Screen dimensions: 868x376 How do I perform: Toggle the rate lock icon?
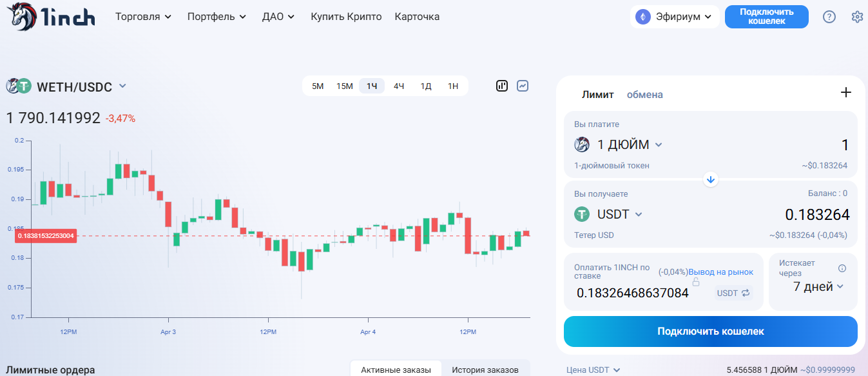tap(696, 282)
